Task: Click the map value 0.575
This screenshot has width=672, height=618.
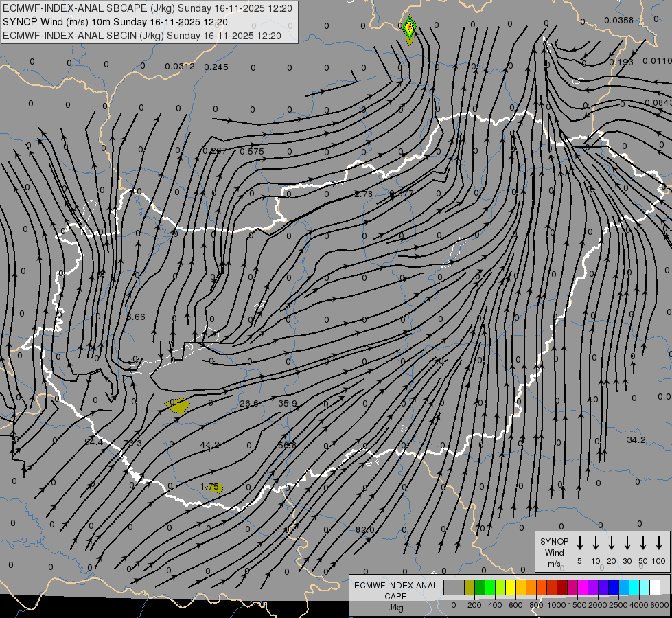Action: [x=252, y=151]
